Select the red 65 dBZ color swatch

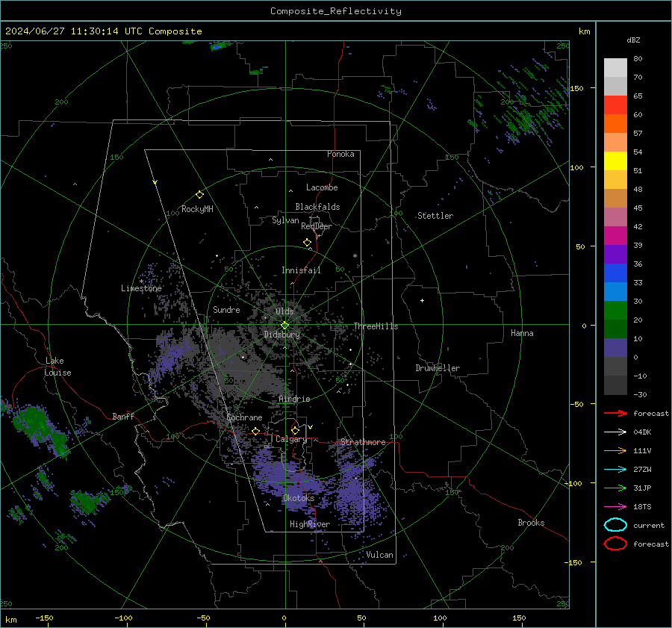pyautogui.click(x=615, y=105)
